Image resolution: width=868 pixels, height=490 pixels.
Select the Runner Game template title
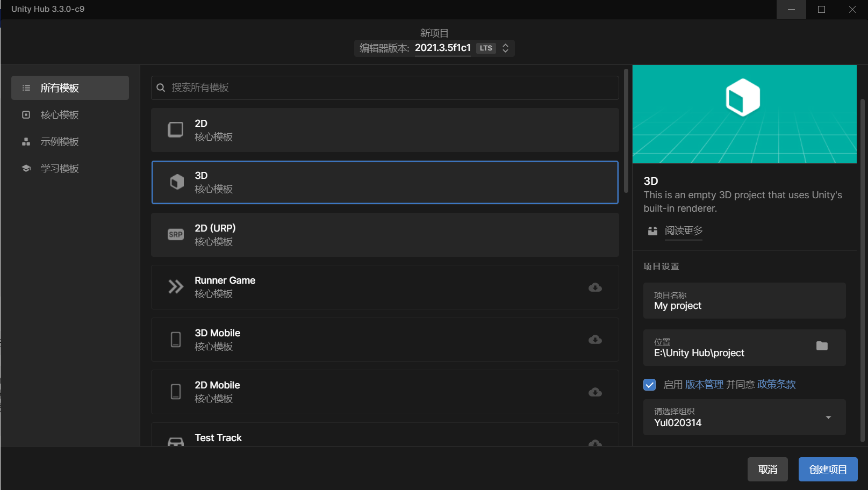point(225,280)
